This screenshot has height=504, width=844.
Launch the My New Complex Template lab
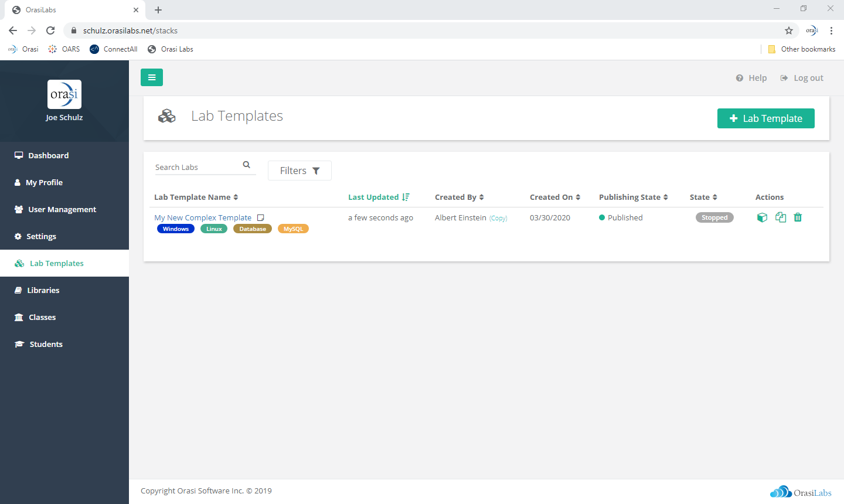point(762,217)
